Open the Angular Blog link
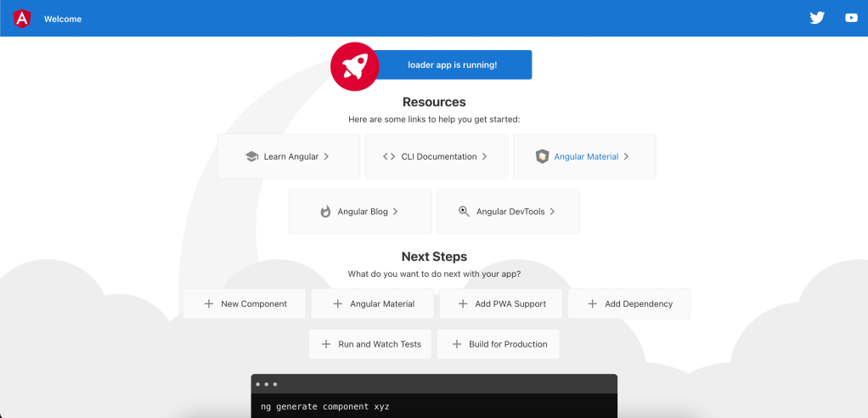The height and width of the screenshot is (418, 868). (362, 212)
